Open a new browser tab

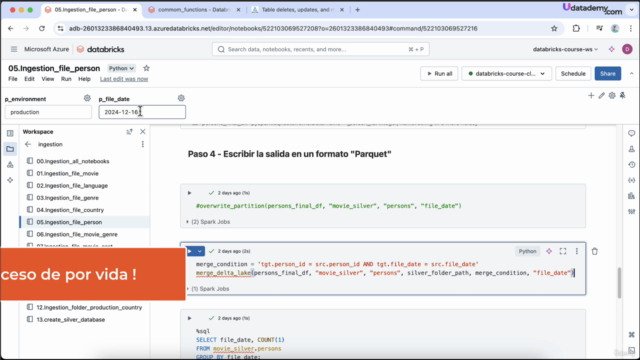pyautogui.click(x=358, y=9)
